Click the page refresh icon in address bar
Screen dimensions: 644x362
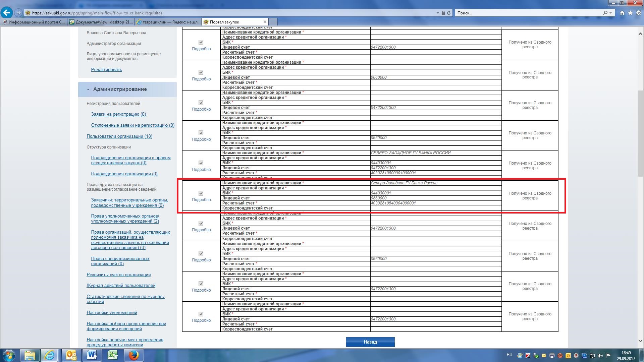pyautogui.click(x=449, y=13)
